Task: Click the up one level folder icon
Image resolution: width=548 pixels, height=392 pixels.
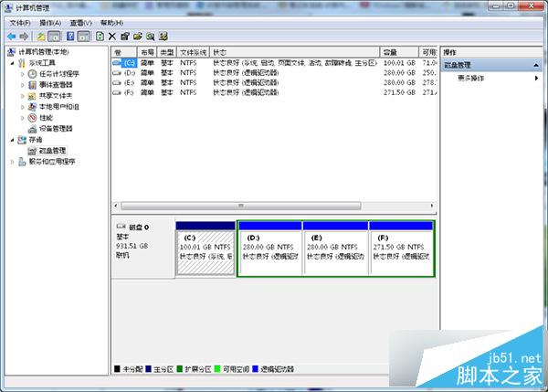Action: 41,37
